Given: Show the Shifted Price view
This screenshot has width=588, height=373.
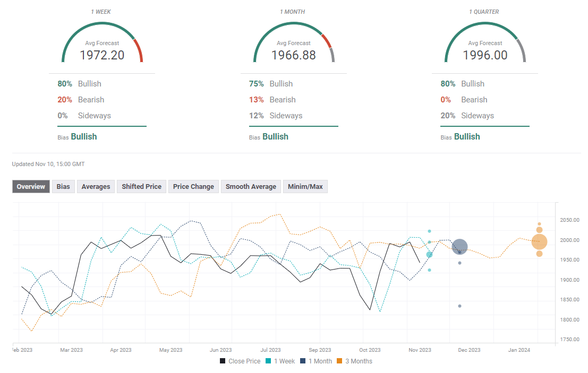Looking at the screenshot, I should tap(141, 186).
